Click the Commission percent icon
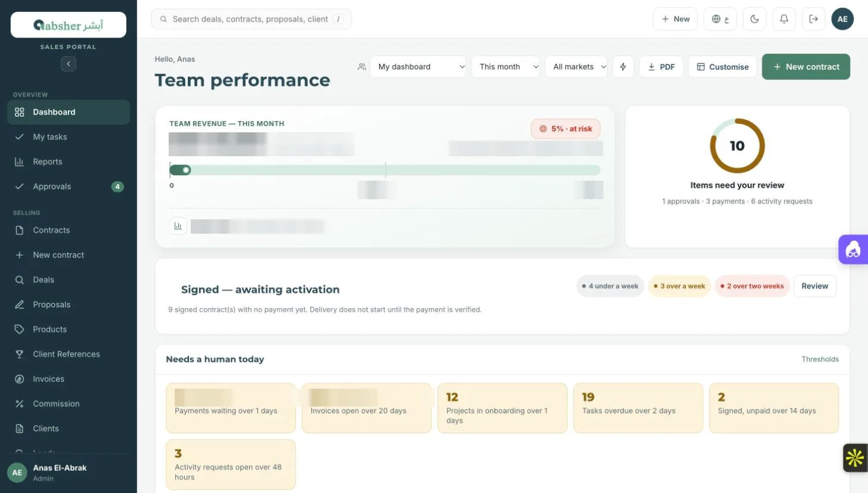This screenshot has height=493, width=868. pos(20,404)
